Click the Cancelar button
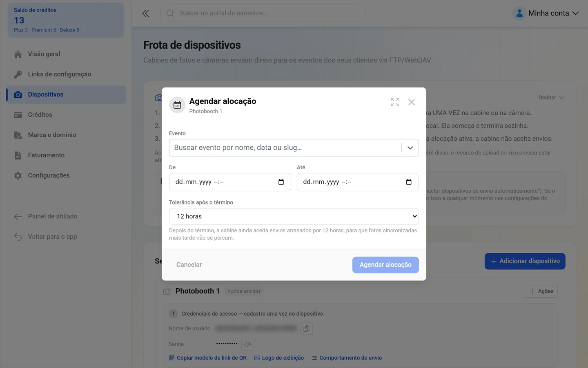This screenshot has width=588, height=368. [x=189, y=265]
